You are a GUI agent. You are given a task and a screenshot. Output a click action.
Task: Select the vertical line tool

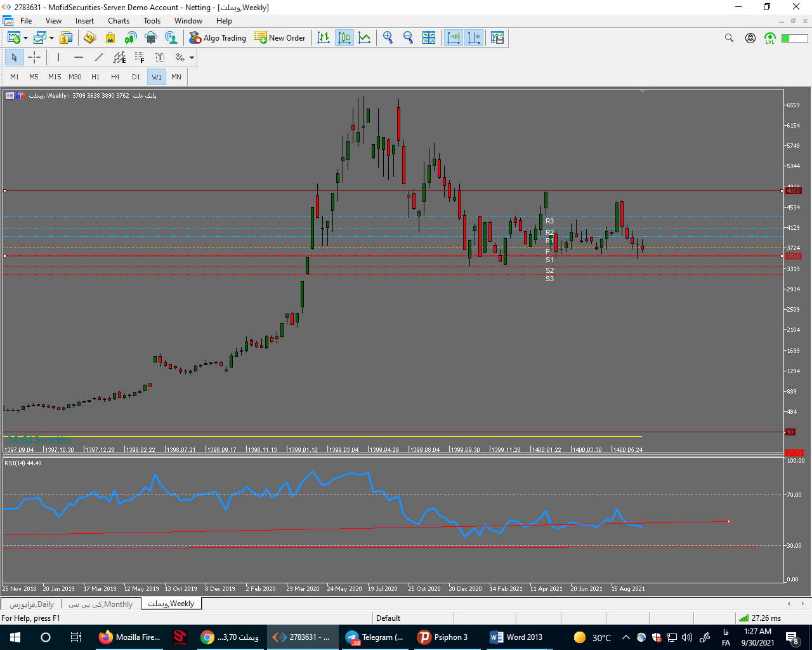[x=58, y=58]
